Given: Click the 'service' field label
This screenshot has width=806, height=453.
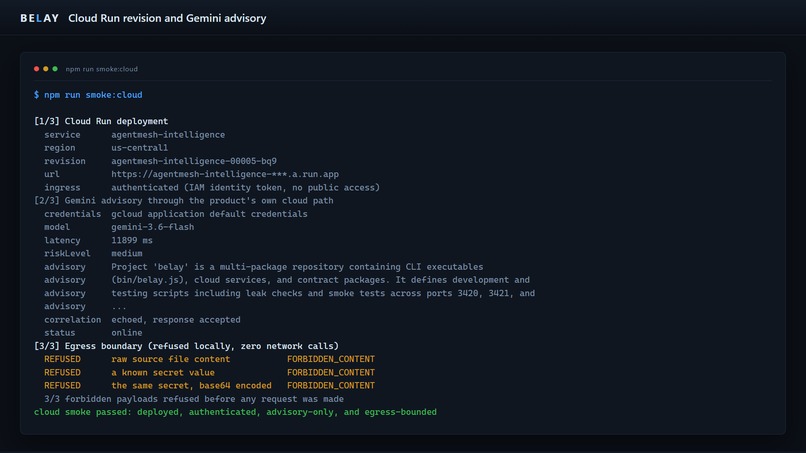Looking at the screenshot, I should click(x=62, y=135).
